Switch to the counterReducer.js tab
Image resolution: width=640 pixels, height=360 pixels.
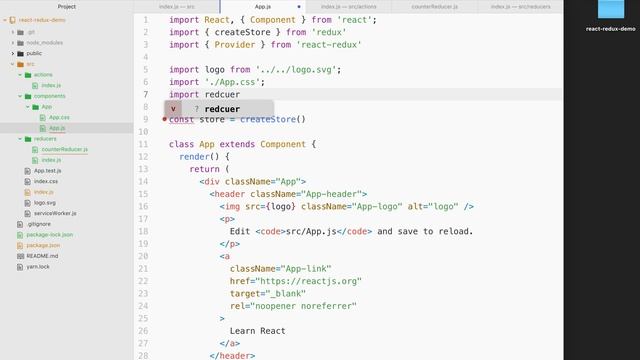click(435, 7)
